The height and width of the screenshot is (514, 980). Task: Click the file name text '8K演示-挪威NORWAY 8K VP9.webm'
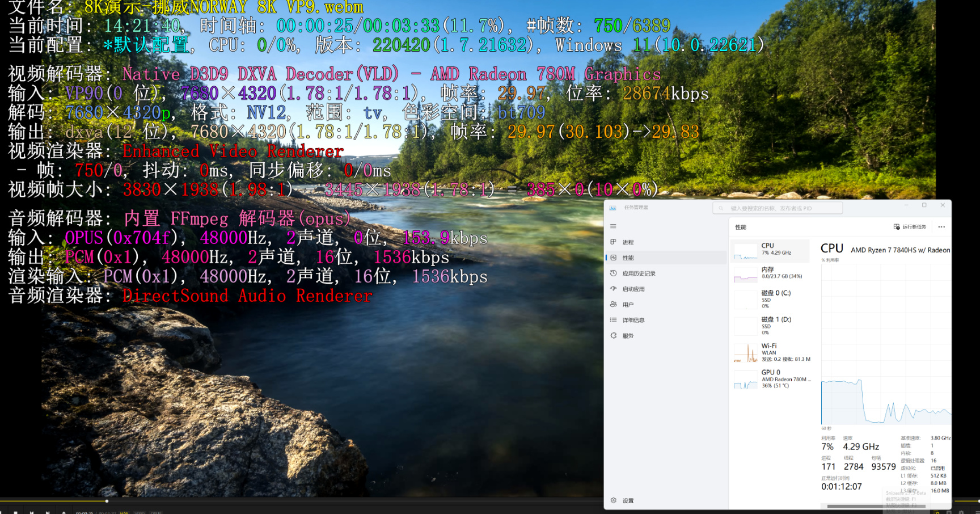(x=223, y=7)
